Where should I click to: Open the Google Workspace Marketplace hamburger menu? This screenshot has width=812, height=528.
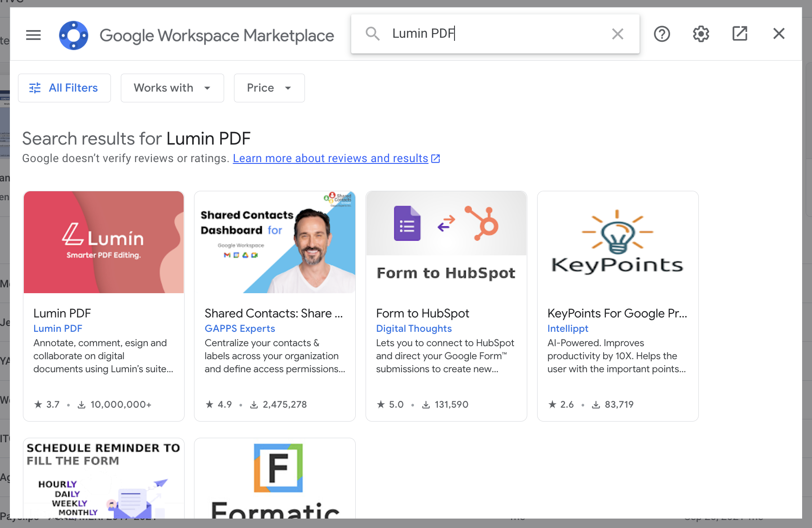click(33, 35)
